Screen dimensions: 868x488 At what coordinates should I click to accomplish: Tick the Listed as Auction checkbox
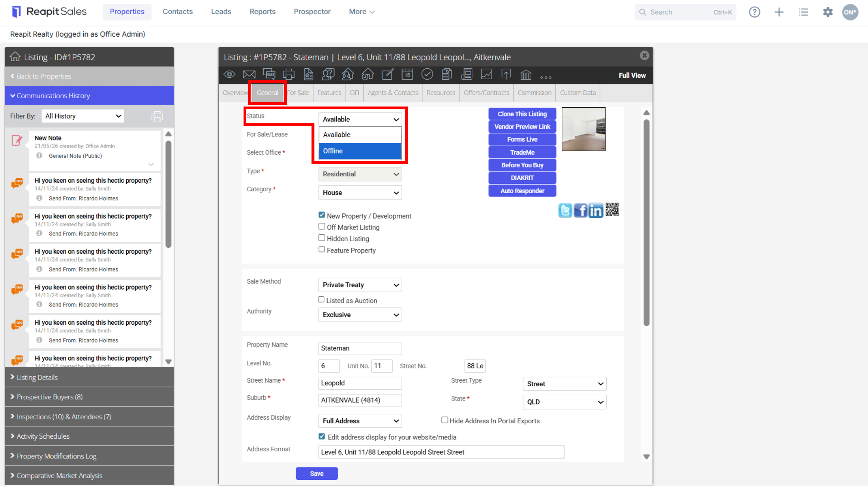(321, 300)
